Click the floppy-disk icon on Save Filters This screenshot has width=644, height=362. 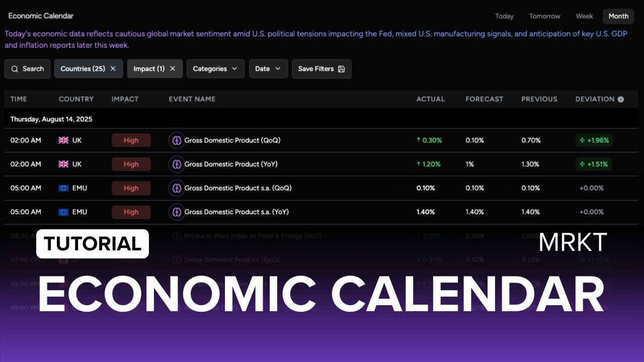pos(341,69)
